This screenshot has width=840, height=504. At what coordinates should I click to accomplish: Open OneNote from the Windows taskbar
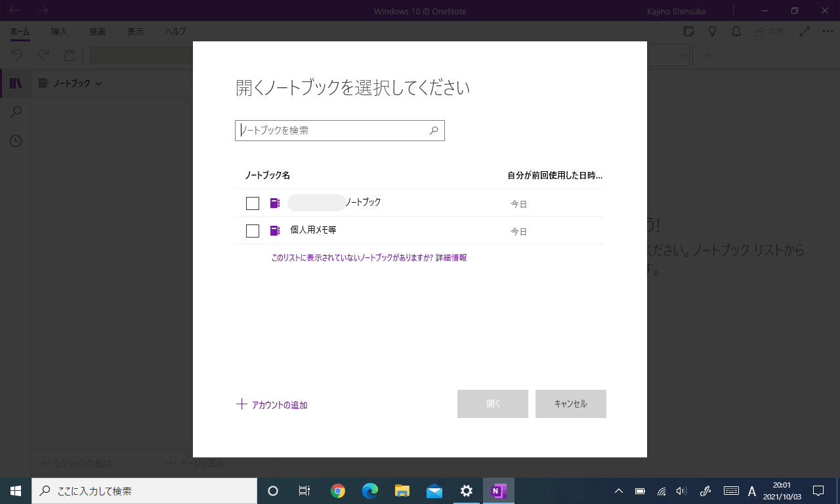[499, 491]
